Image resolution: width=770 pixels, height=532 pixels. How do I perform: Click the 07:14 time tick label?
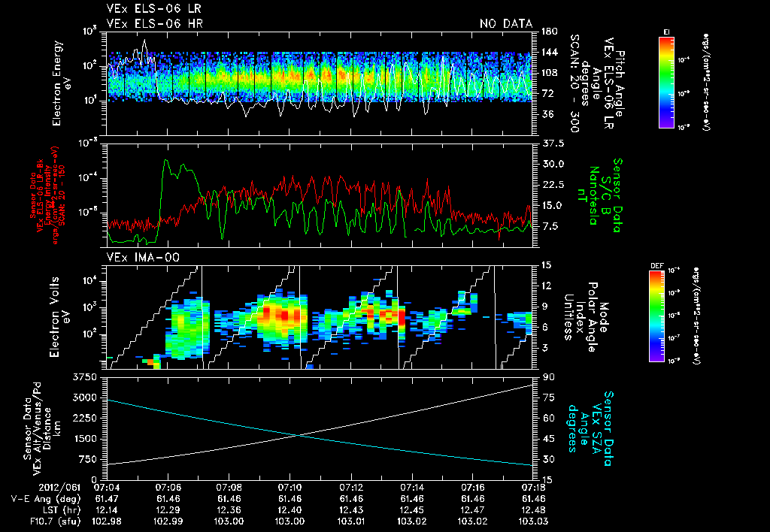[411, 488]
